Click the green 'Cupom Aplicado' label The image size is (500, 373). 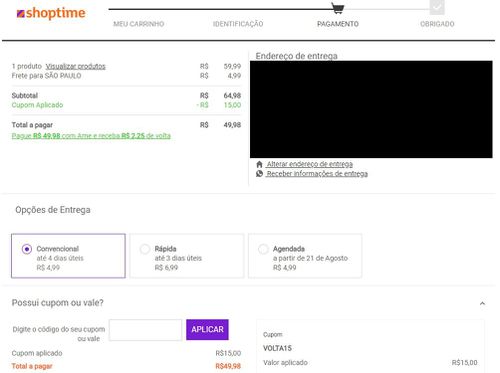37,105
